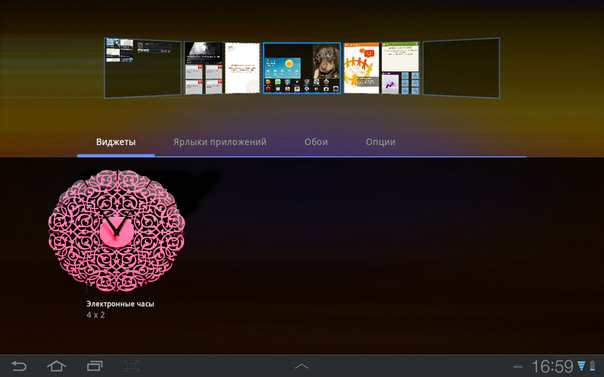Open the Recent apps icon
The image size is (604, 377).
[x=94, y=366]
